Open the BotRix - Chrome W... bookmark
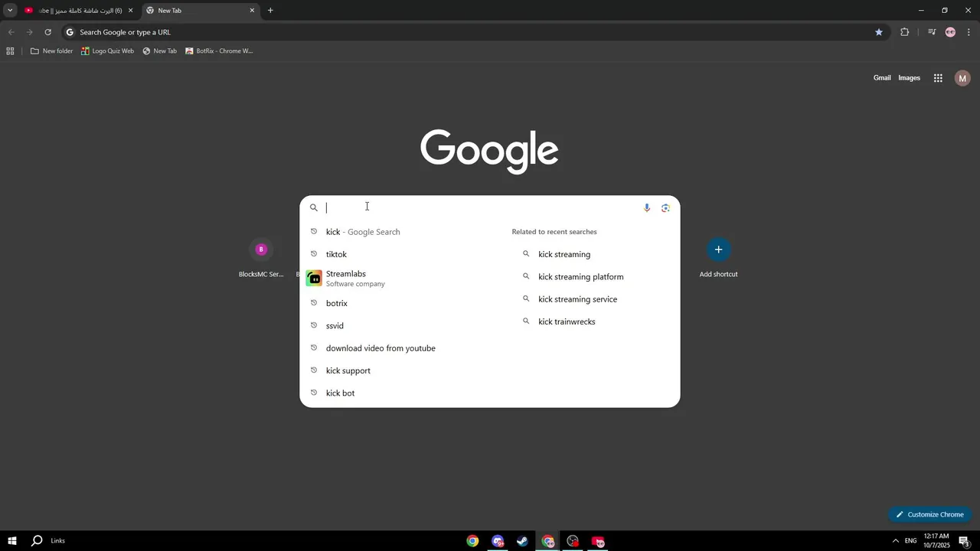Screen dimensions: 980x551 219,51
